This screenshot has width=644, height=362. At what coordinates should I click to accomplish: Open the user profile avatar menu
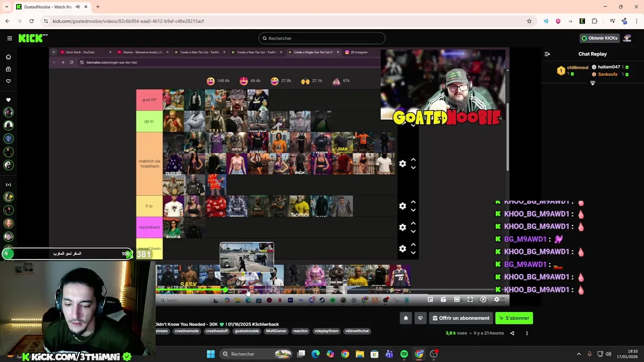pos(627,38)
